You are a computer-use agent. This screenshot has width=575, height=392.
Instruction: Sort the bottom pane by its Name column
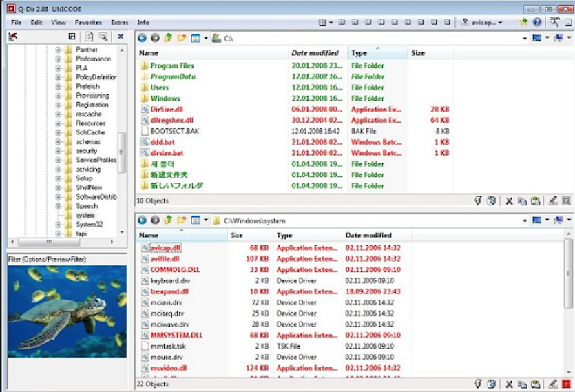(182, 235)
